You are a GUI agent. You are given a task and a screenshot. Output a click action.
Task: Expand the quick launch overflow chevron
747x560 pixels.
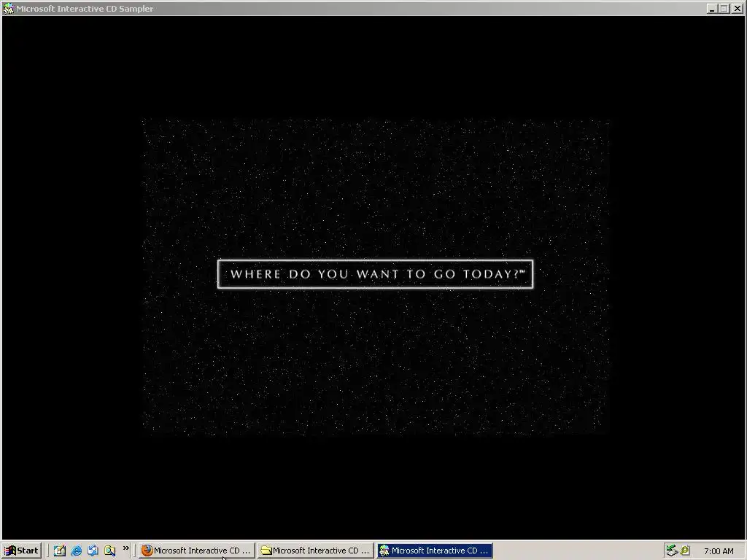coord(125,548)
